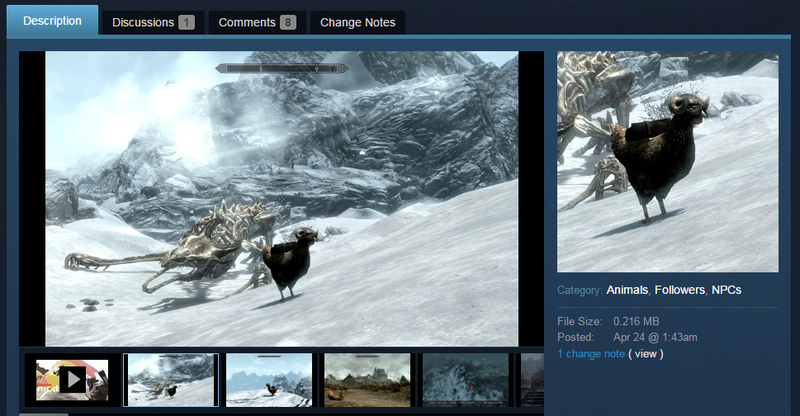Viewport: 800px width, 416px height.
Task: Play the video thumbnail in the strip
Action: (x=72, y=380)
